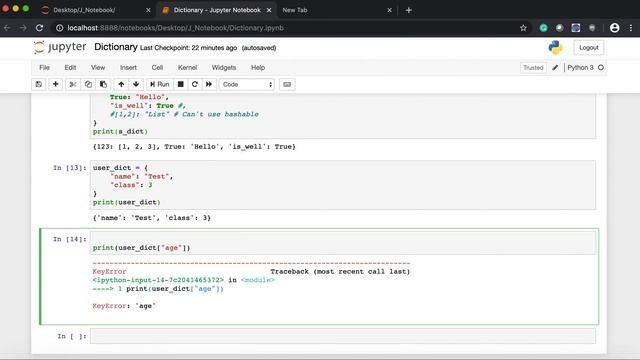Paste cells below icon
This screenshot has height=360, width=640.
click(103, 84)
